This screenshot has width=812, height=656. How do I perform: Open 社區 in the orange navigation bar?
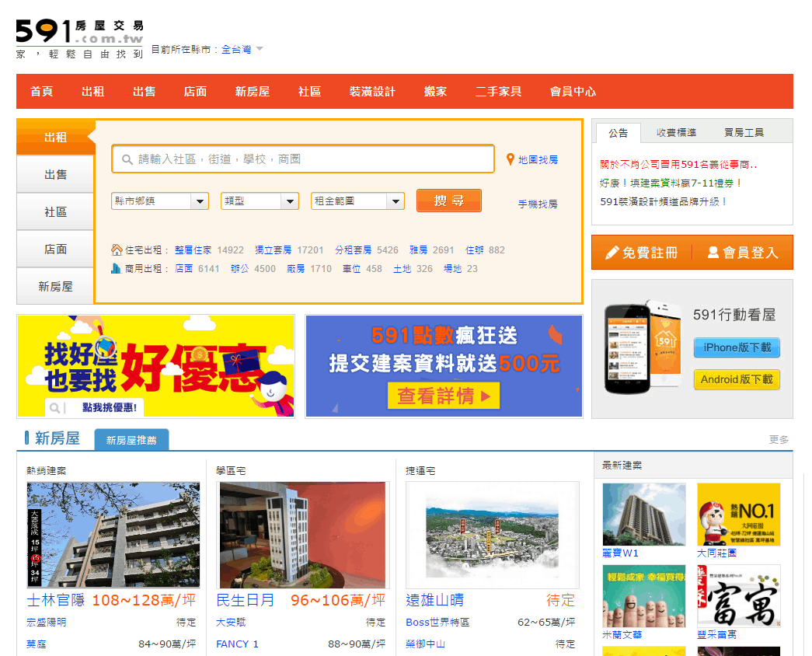point(309,92)
